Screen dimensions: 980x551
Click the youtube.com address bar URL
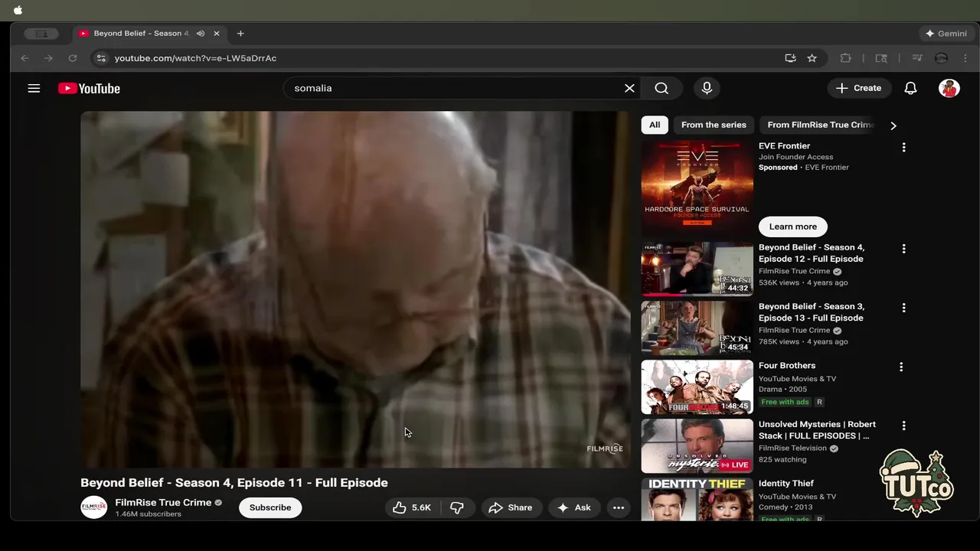click(x=195, y=58)
